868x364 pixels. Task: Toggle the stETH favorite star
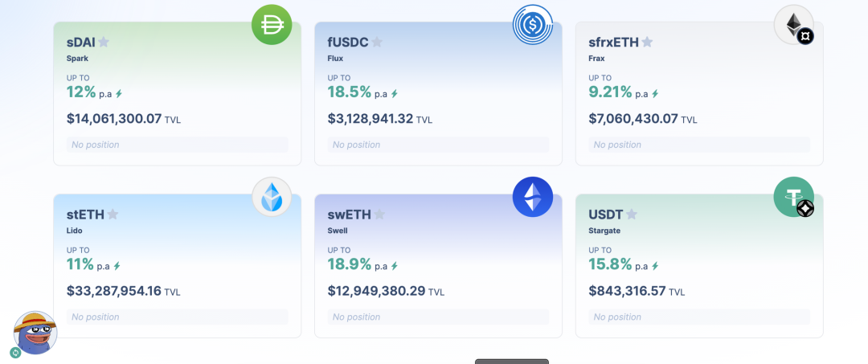[113, 215]
